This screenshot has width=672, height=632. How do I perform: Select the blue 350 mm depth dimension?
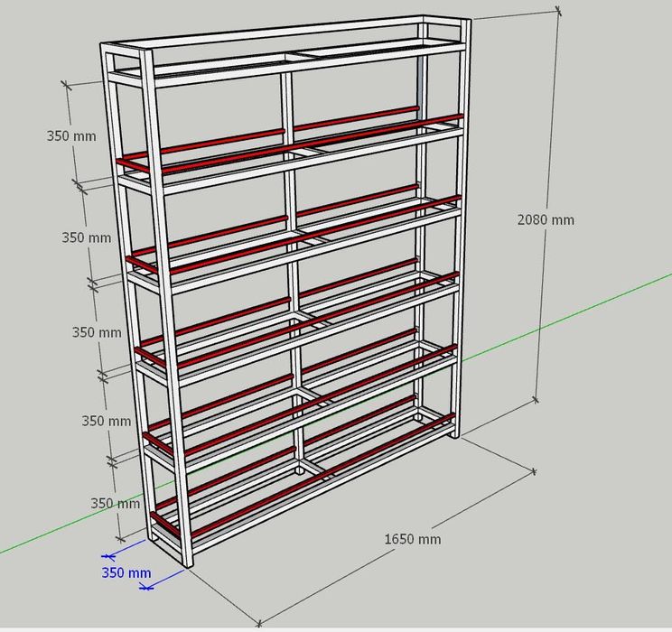click(x=126, y=572)
